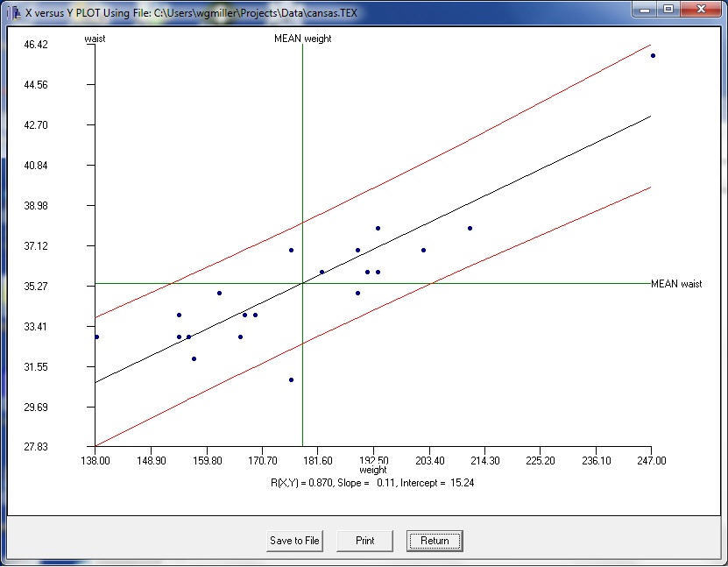Screen dimensions: 728x567
Task: Click the x-axis value 159.80
Action: pyautogui.click(x=207, y=461)
